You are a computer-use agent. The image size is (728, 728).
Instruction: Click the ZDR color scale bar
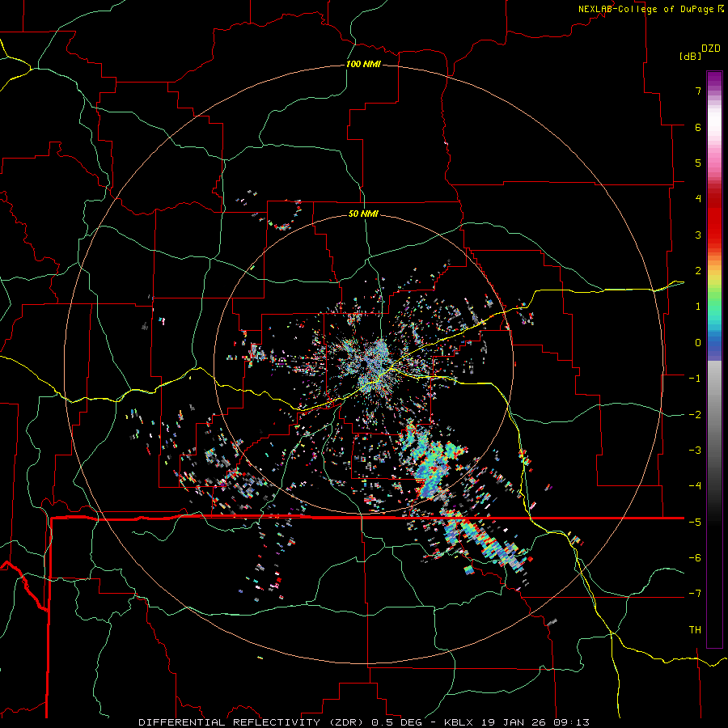(x=714, y=359)
